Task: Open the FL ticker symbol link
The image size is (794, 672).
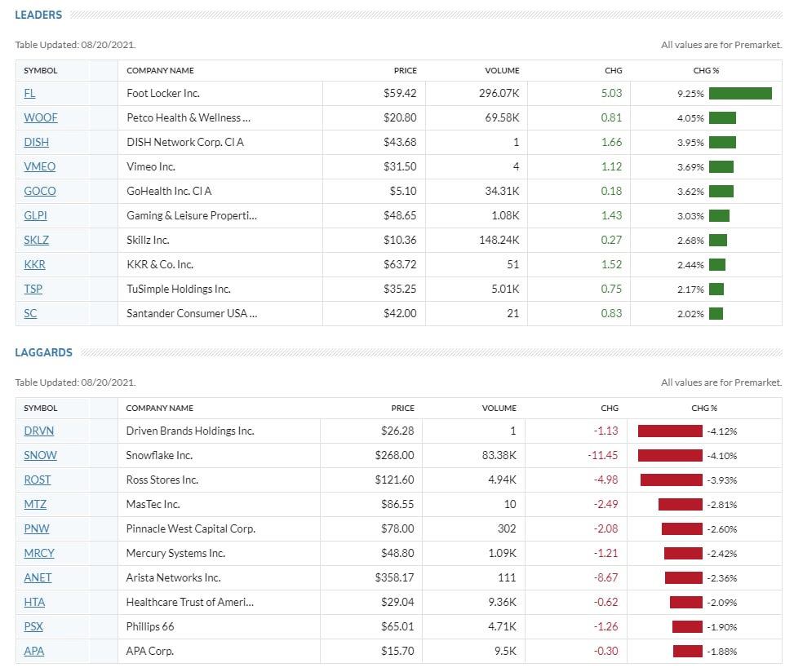Action: pyautogui.click(x=29, y=94)
